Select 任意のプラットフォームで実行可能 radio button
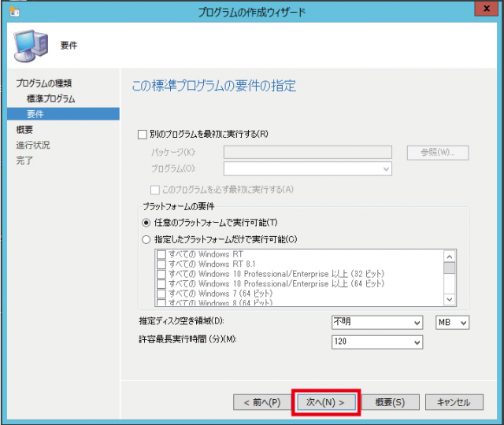The image size is (504, 425). click(x=146, y=223)
